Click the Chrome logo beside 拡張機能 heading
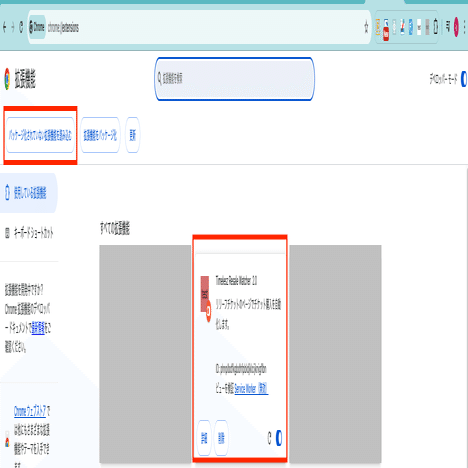The image size is (468, 468). coord(7,79)
